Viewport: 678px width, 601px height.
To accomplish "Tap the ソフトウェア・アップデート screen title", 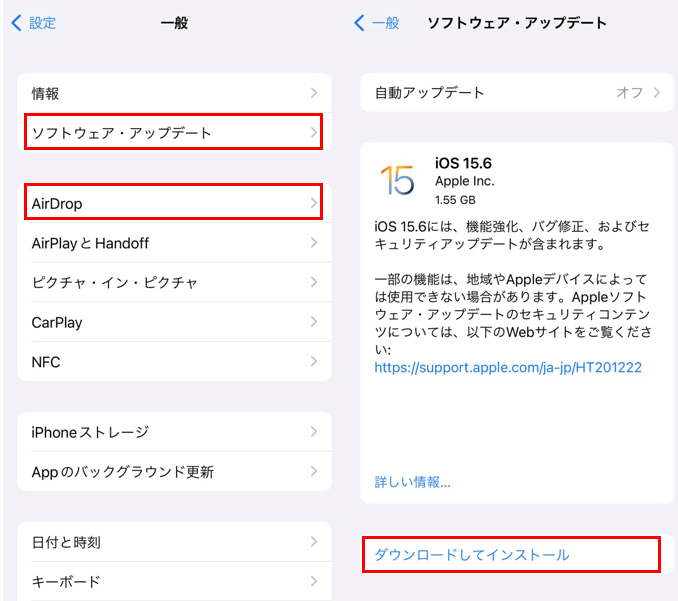I will (x=517, y=23).
